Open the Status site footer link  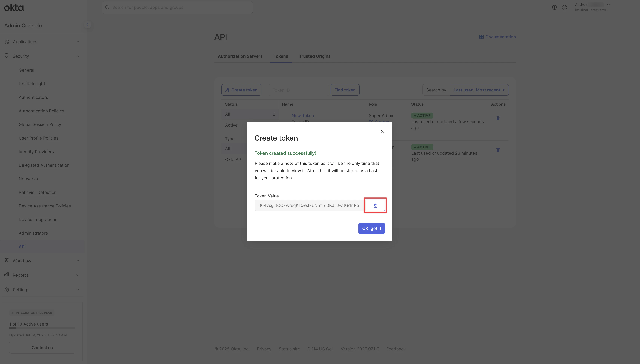point(289,349)
